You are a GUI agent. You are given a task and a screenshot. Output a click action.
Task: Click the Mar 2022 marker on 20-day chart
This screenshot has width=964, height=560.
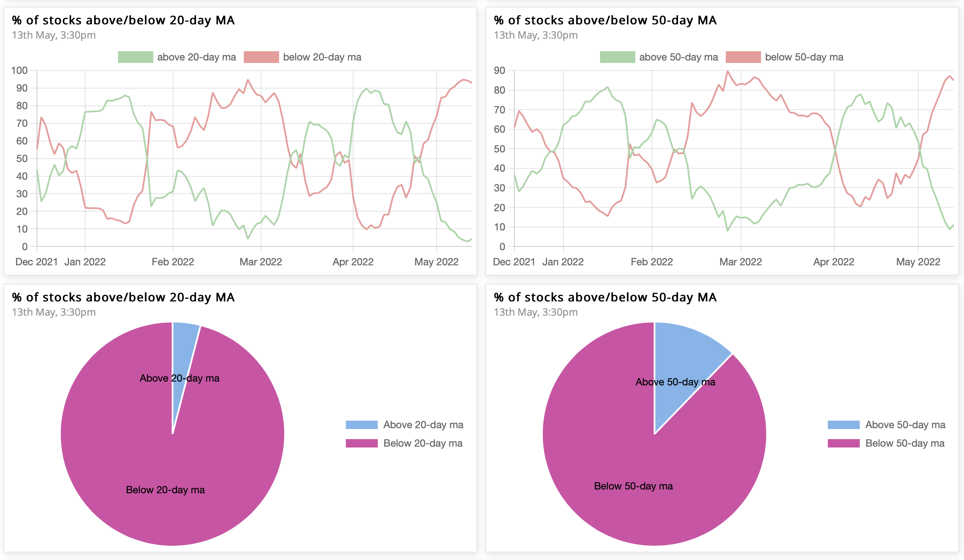261,262
